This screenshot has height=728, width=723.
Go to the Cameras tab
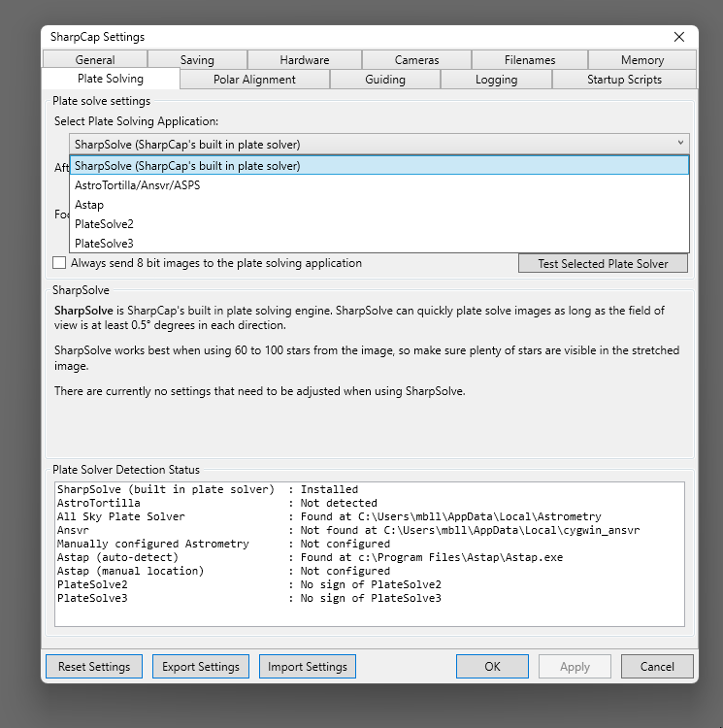click(416, 60)
